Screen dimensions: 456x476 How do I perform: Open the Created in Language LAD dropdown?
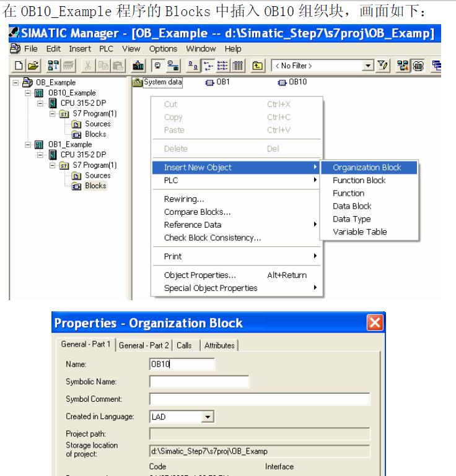208,417
